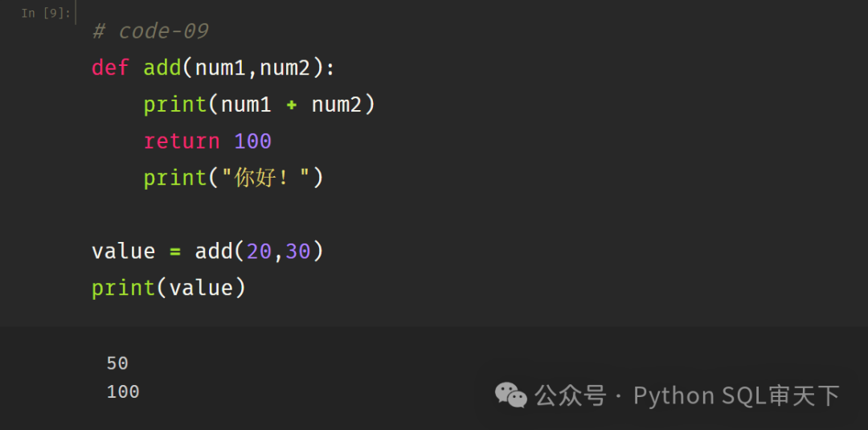Image resolution: width=868 pixels, height=430 pixels.
Task: Click the num1 parameter in function signature
Action: pyautogui.click(x=220, y=68)
